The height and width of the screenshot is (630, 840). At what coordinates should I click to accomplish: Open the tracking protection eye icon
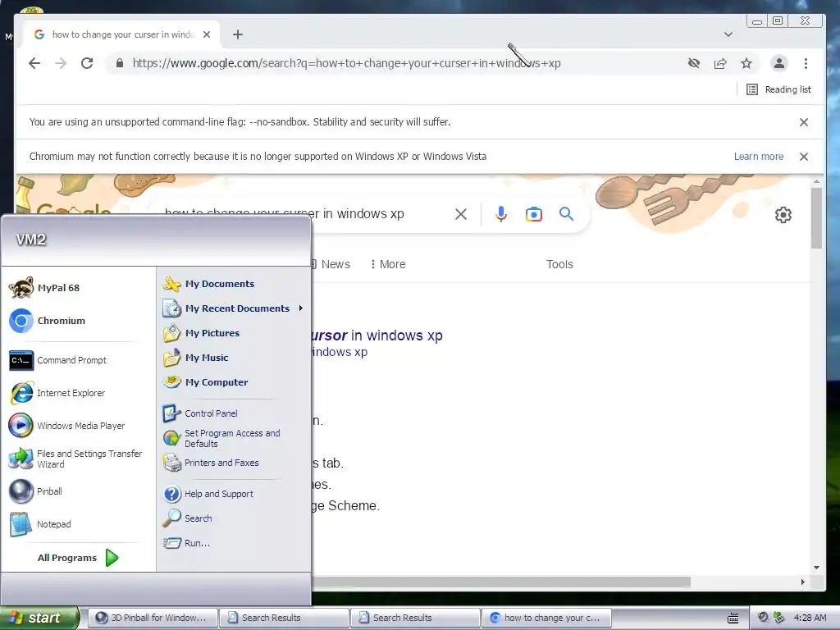coord(694,63)
